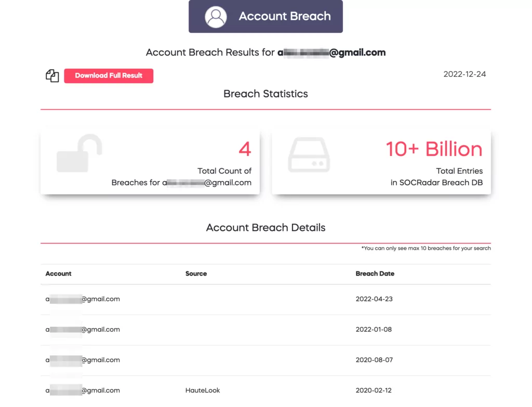532x407 pixels.
Task: Click the 'Breach Statistics' heading
Action: click(265, 94)
